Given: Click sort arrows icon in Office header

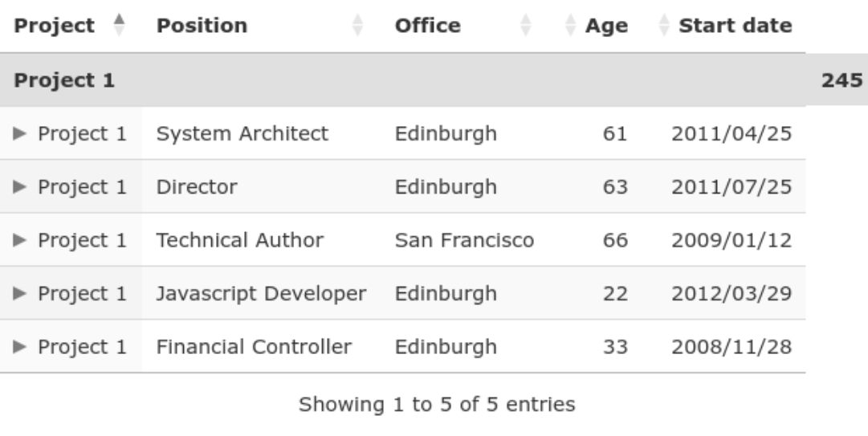Looking at the screenshot, I should pyautogui.click(x=526, y=26).
